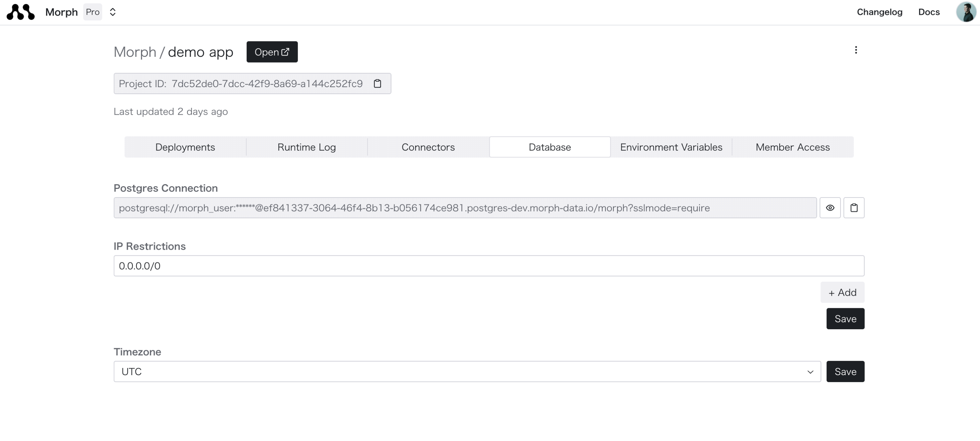Click the 'Last updated 2 days ago' text
Screen dimensions: 980x441
click(x=170, y=111)
